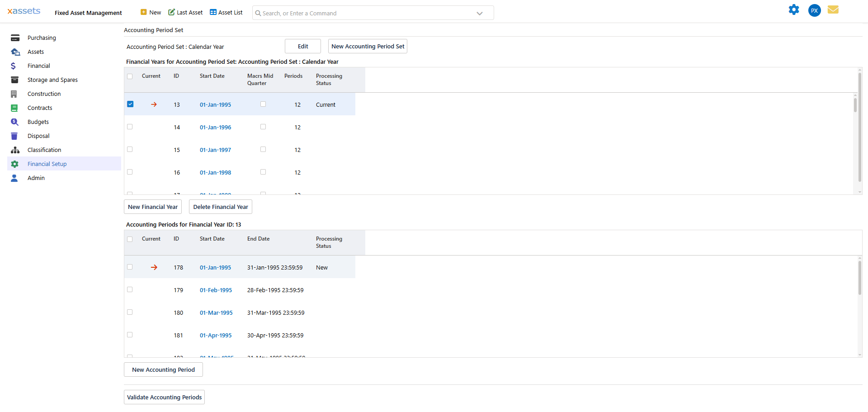Open the Asset List tab

(226, 12)
